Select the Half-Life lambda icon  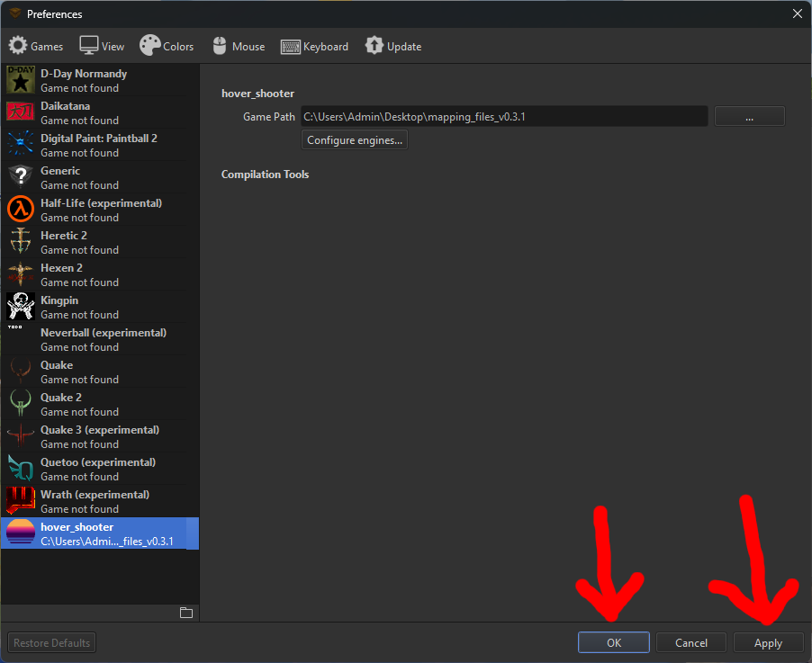21,210
